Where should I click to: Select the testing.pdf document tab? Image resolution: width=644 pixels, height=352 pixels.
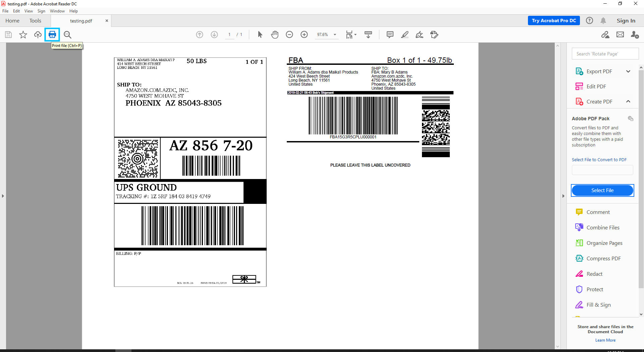point(81,21)
